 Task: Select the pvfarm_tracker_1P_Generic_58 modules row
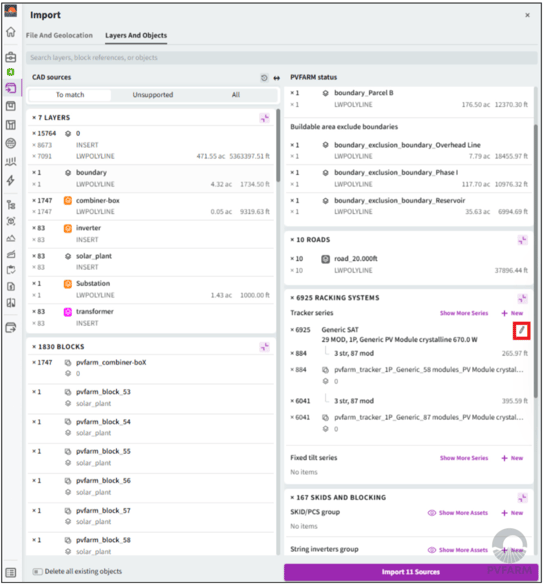tap(408, 375)
